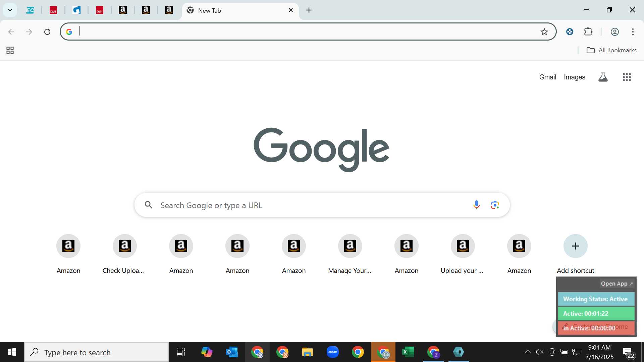The width and height of the screenshot is (644, 362).
Task: Start voice search with the microphone
Action: tap(476, 205)
